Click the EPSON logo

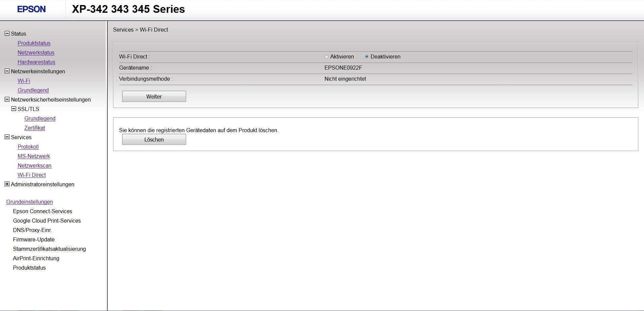click(x=31, y=9)
